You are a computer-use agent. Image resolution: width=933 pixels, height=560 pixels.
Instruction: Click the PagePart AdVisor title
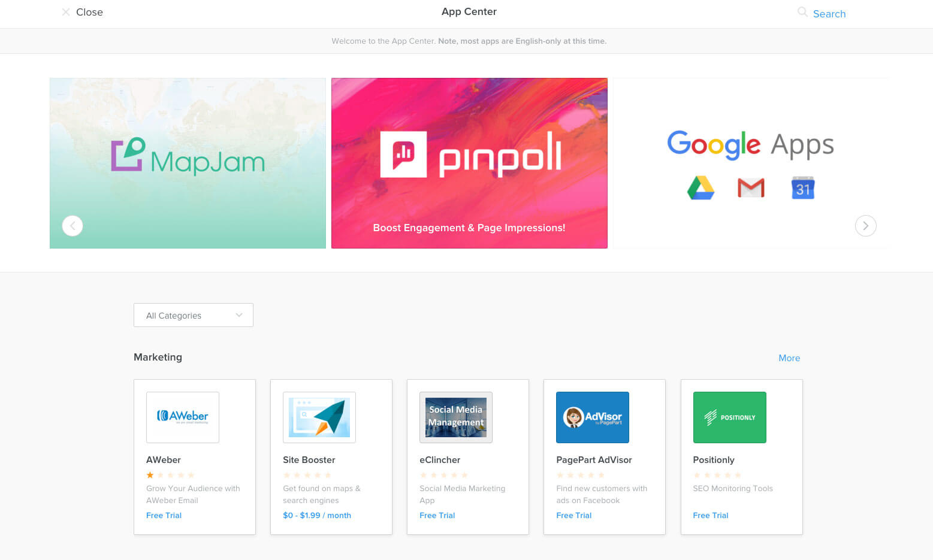tap(594, 460)
